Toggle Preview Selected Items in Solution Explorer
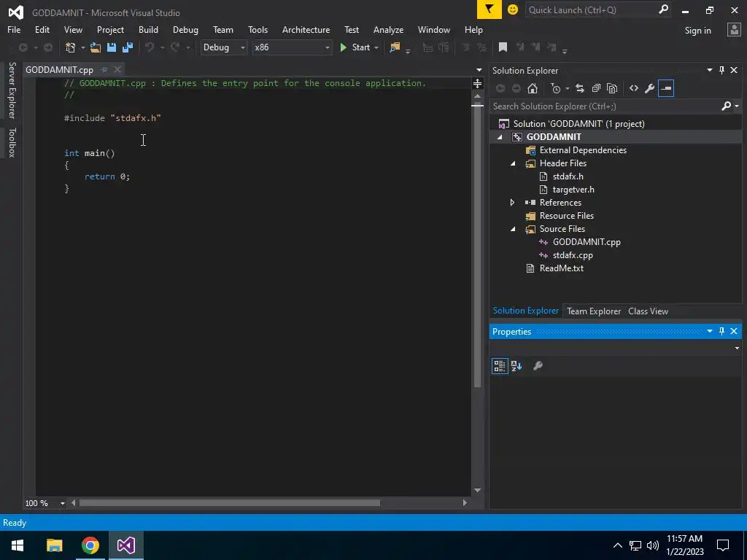747x560 pixels. point(666,88)
